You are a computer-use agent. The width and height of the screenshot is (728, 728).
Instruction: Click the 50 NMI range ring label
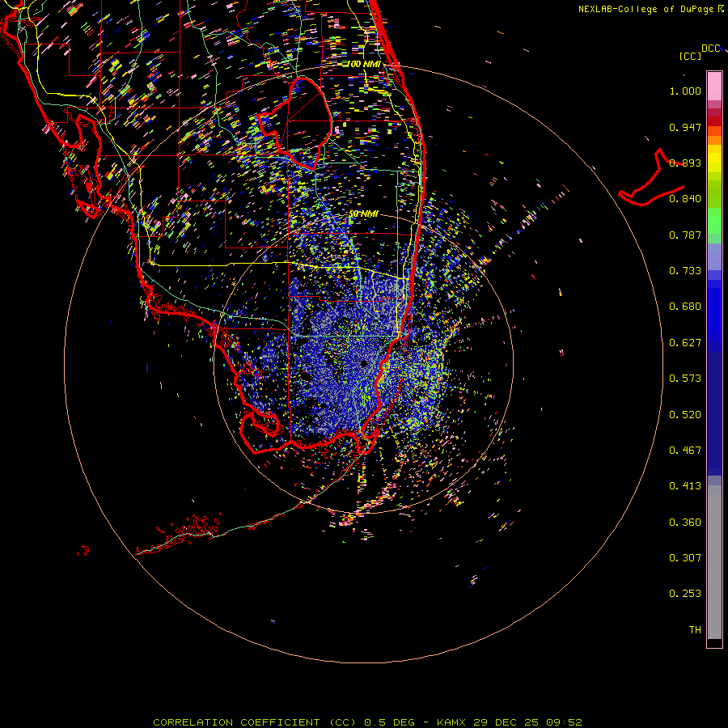(x=363, y=214)
